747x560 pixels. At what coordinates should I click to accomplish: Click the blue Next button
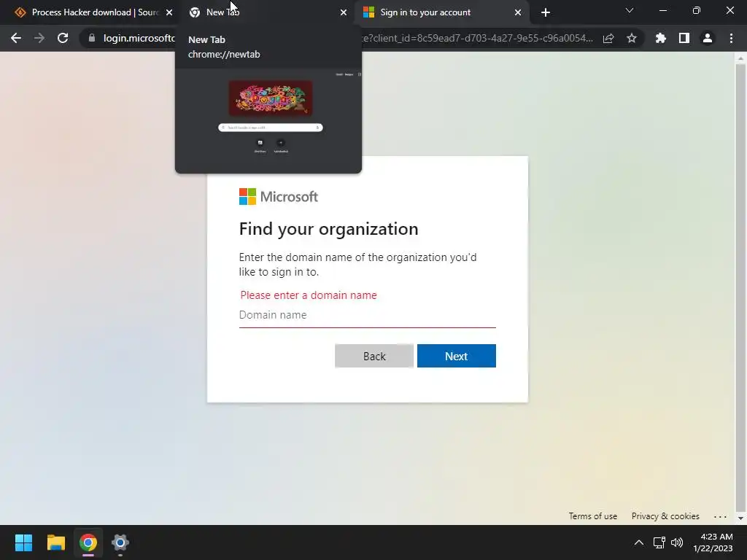[457, 356]
